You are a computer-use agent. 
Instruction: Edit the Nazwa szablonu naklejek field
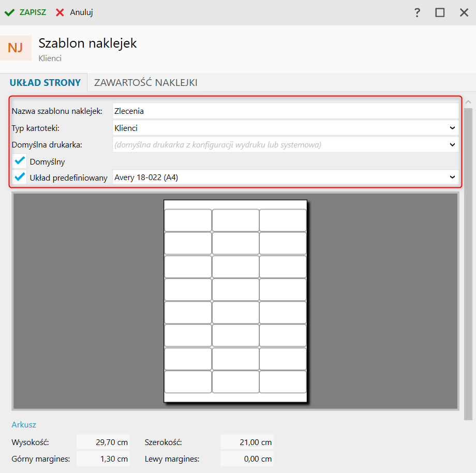(x=285, y=111)
